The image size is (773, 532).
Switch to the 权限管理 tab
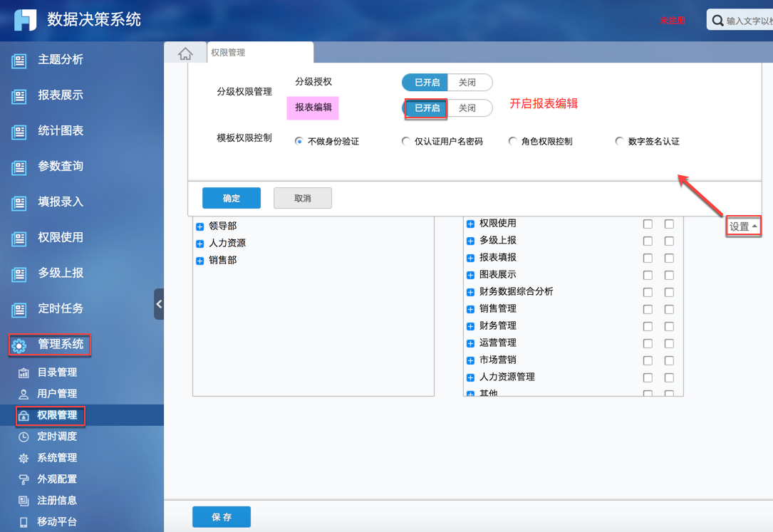tap(260, 52)
